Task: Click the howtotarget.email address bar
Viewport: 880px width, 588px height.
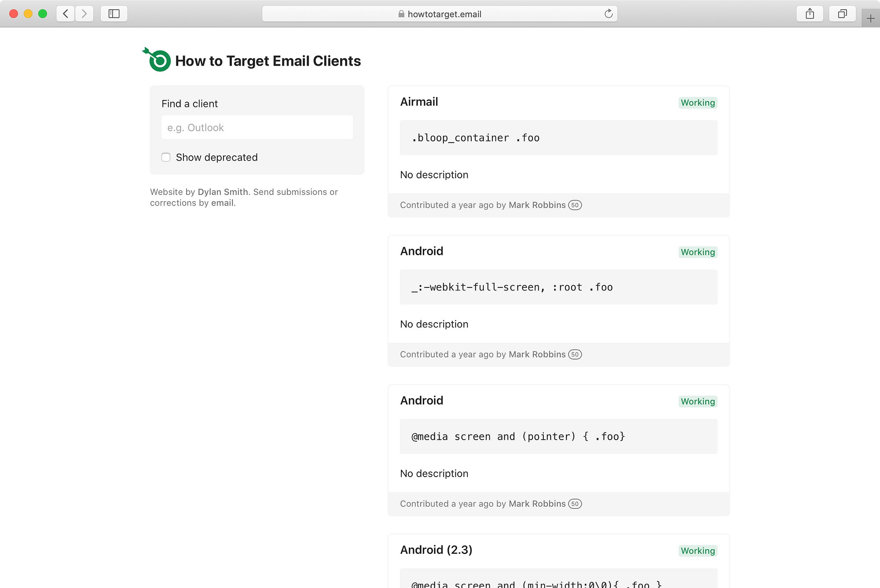Action: 440,14
